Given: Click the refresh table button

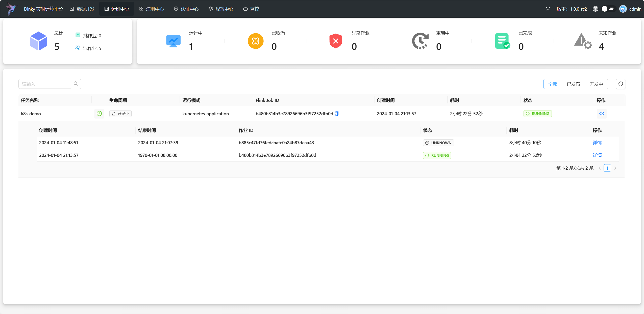Looking at the screenshot, I should pos(621,84).
